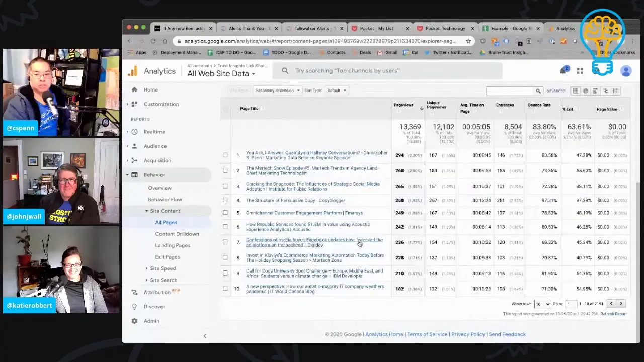644x362 pixels.
Task: Open the Confessions of media buyer page link
Action: (314, 242)
